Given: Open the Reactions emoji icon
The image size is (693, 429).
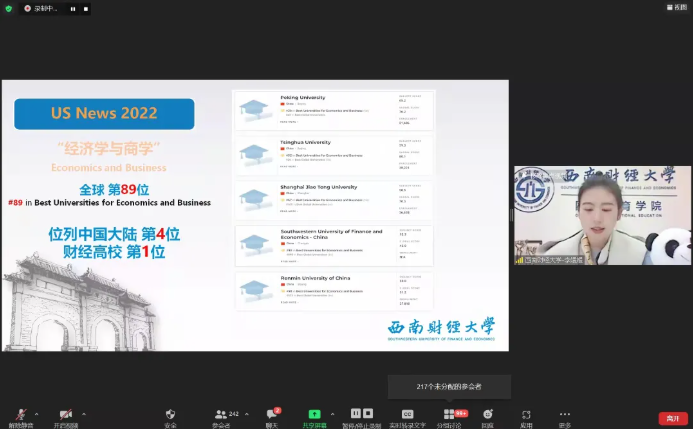Looking at the screenshot, I should click(487, 415).
